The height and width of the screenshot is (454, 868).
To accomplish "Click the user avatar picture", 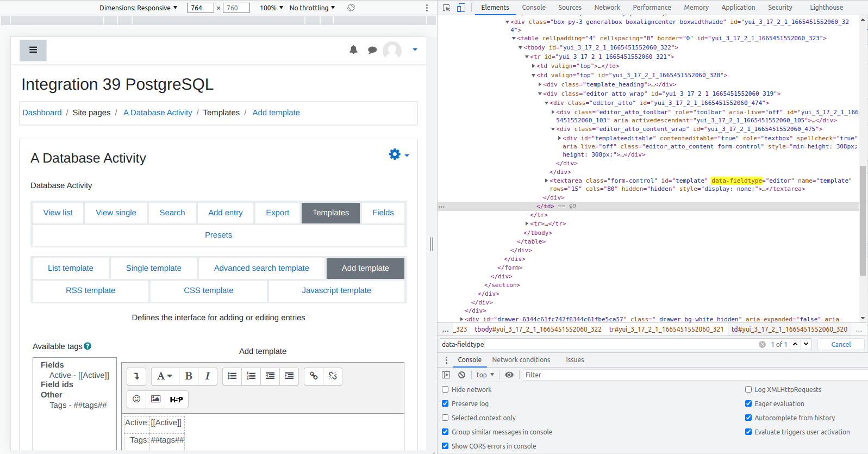I will click(392, 50).
